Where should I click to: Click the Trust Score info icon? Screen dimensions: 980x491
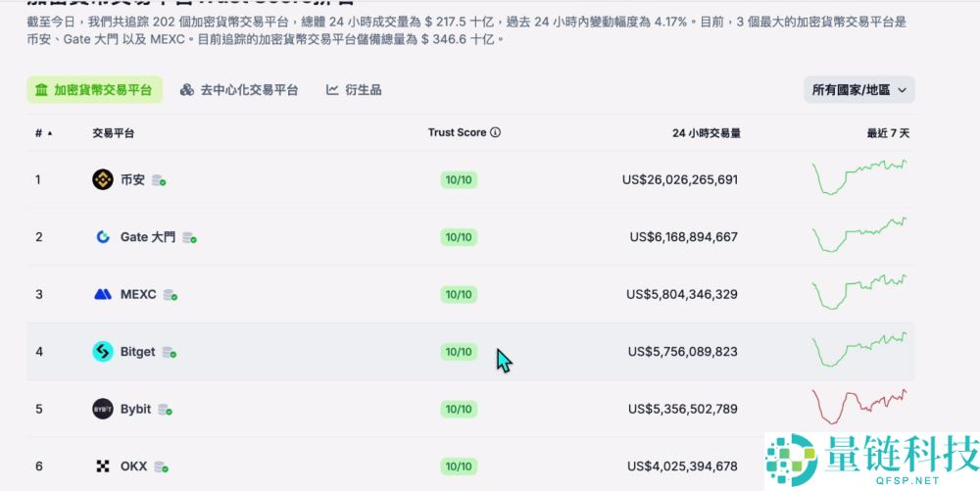tap(495, 132)
